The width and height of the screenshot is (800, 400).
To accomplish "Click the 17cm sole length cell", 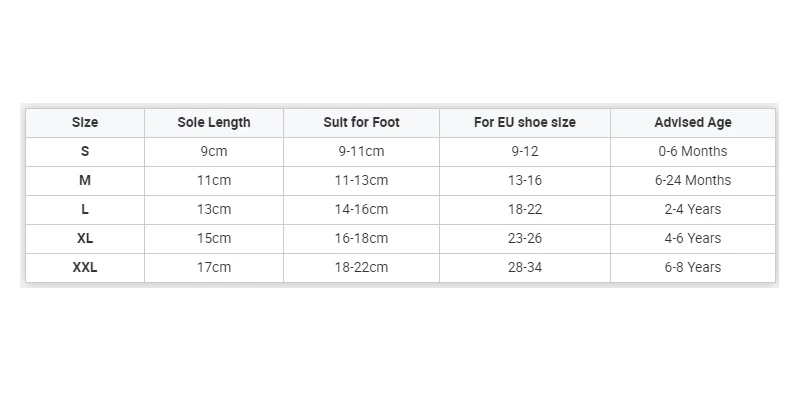I will 214,268.
